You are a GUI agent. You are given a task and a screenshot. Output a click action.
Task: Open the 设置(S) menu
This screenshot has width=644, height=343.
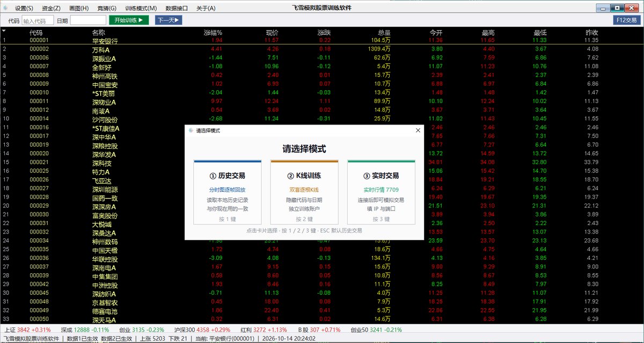pyautogui.click(x=24, y=8)
